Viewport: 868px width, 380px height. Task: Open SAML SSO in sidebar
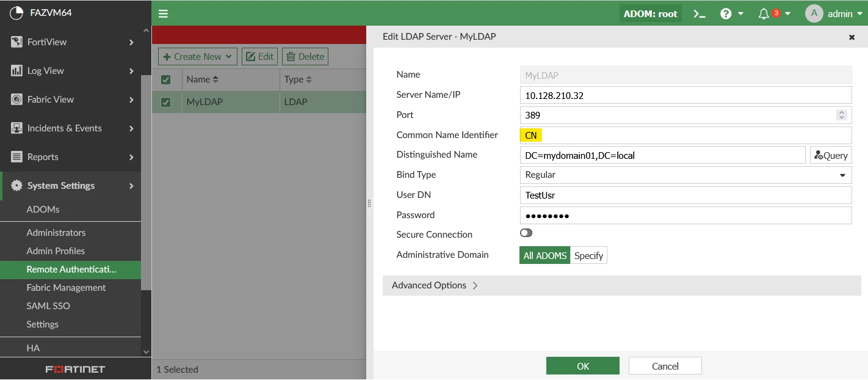pos(48,306)
